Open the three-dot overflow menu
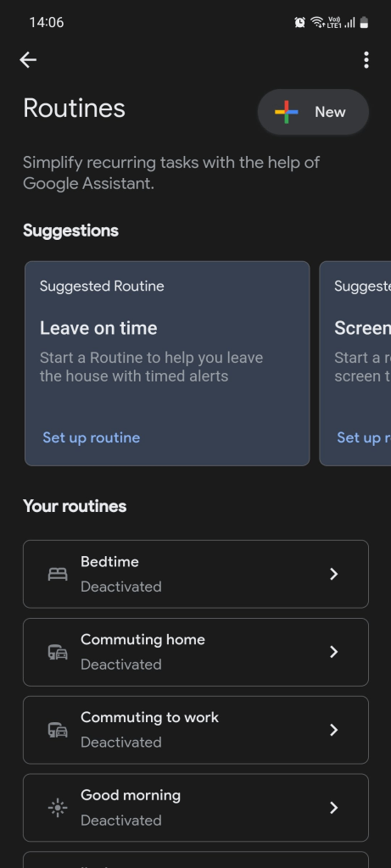 [366, 60]
